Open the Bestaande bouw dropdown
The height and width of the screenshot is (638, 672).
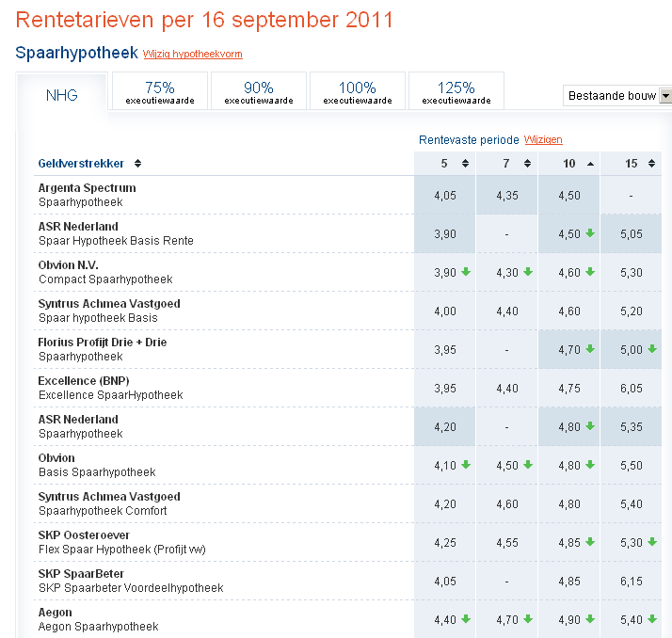[617, 96]
